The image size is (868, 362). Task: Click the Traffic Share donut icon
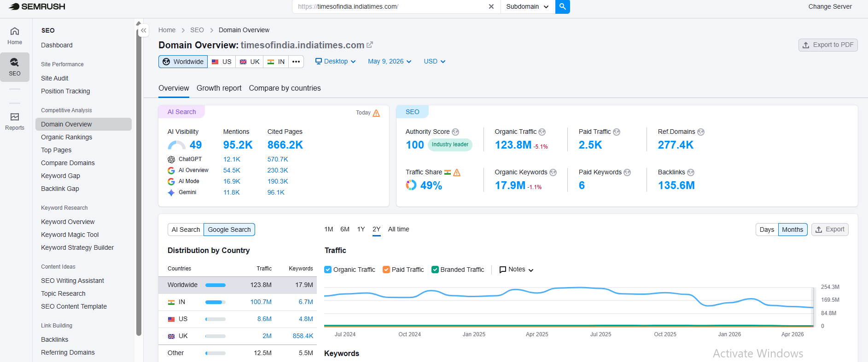pos(411,185)
